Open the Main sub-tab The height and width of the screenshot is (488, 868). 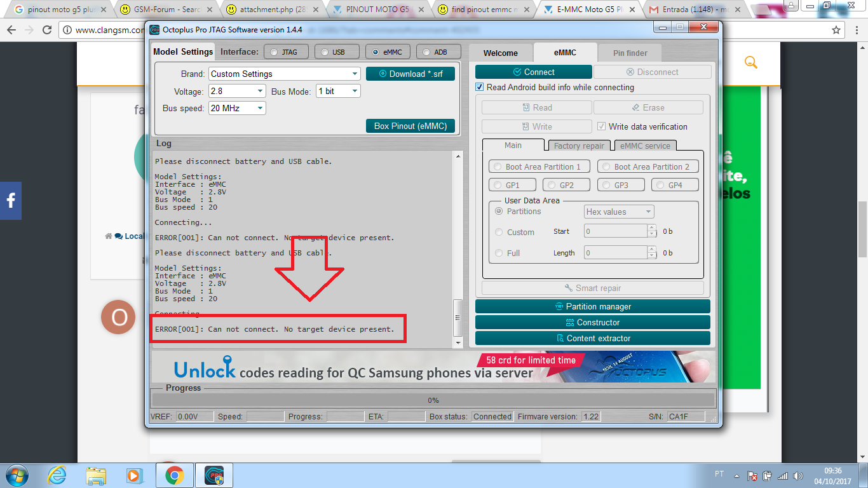coord(513,145)
